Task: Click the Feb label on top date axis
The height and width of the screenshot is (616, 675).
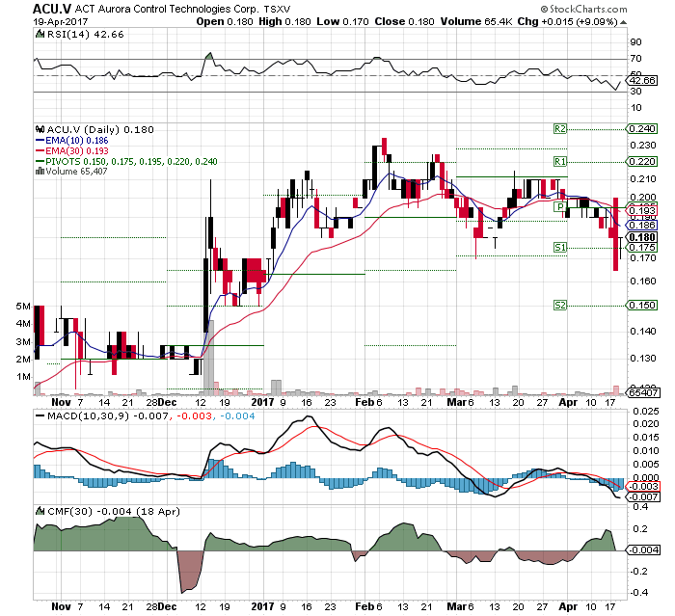Action: 364,402
